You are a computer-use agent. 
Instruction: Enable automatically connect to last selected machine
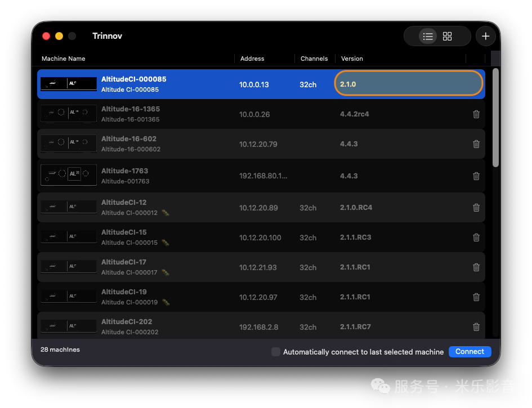click(x=276, y=352)
